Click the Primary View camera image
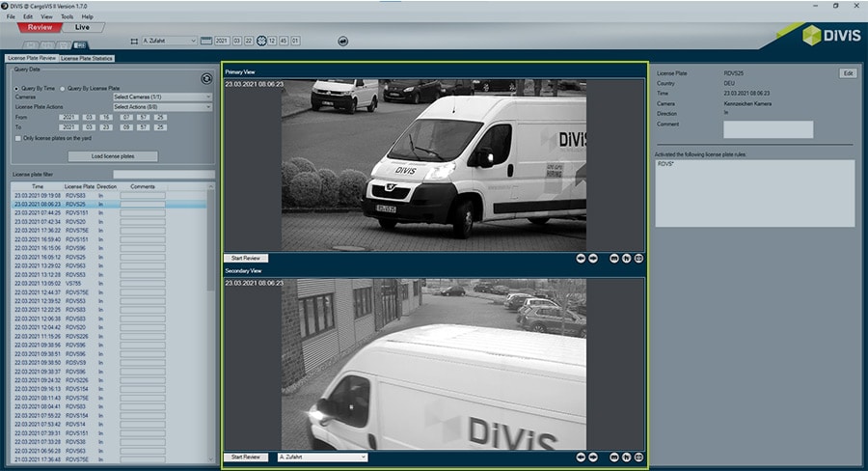The width and height of the screenshot is (868, 471). pyautogui.click(x=434, y=165)
